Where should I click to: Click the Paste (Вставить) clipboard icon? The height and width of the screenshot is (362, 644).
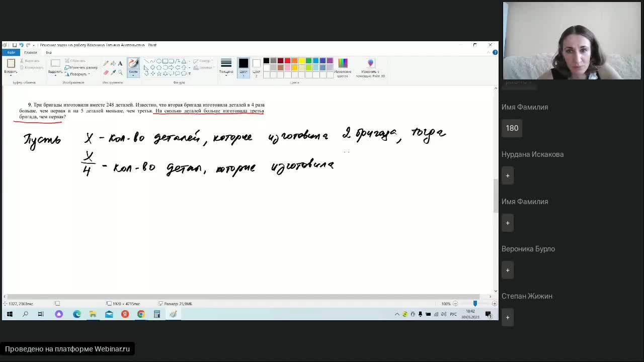pos(11,63)
